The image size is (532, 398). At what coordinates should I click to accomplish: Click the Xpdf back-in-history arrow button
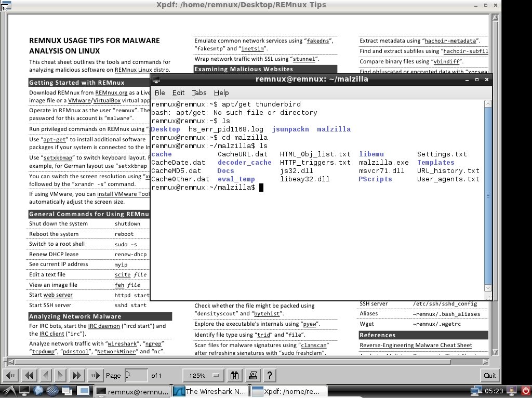(11, 375)
